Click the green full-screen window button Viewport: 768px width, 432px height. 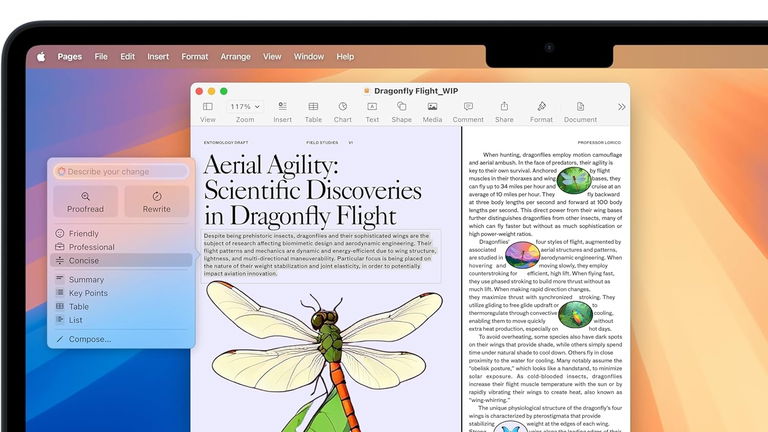(x=224, y=91)
